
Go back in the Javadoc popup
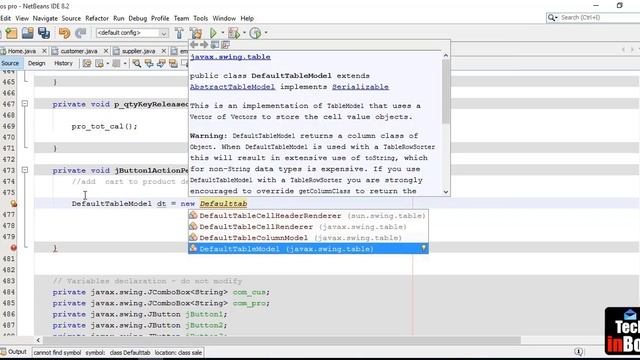[x=194, y=44]
